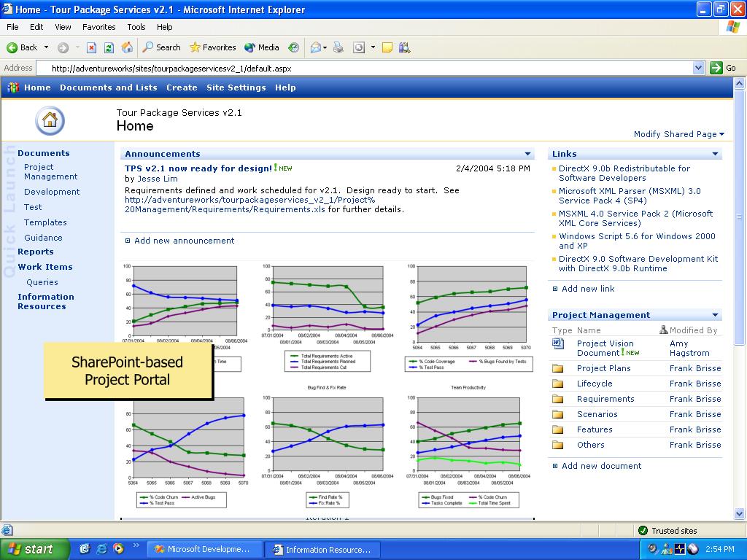747x560 pixels.
Task: Go to Documents and Lists
Action: pyautogui.click(x=108, y=87)
